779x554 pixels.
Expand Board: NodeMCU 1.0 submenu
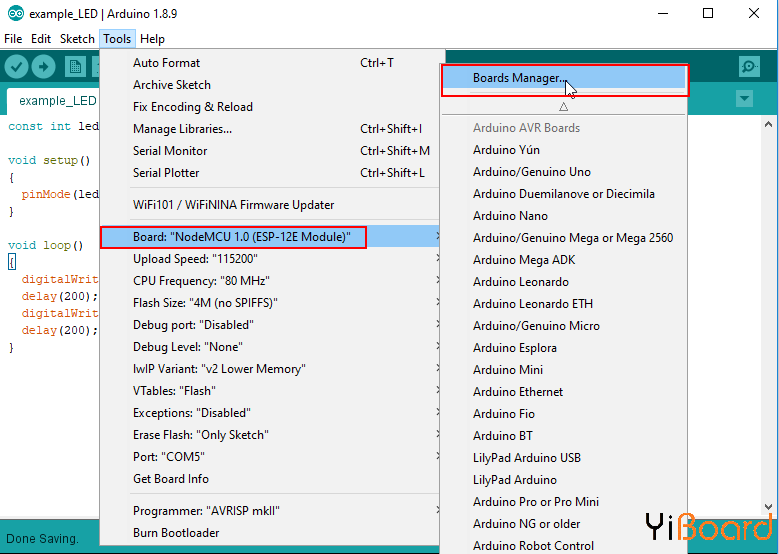pos(270,237)
